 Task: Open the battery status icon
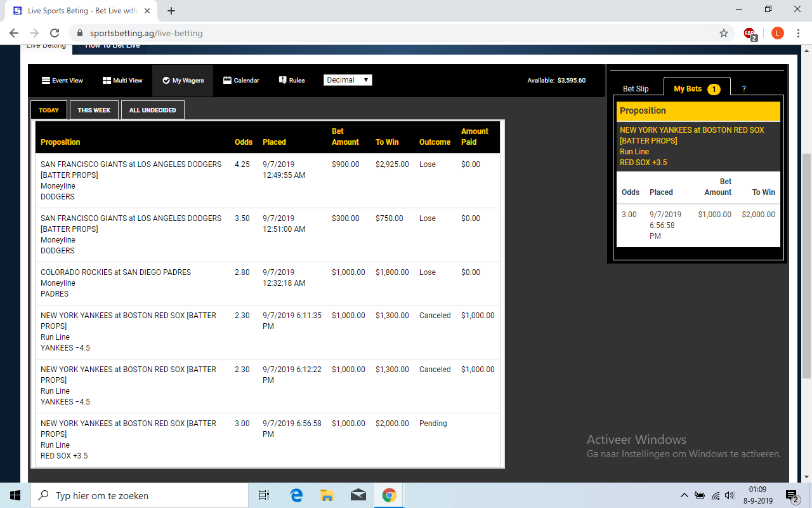pyautogui.click(x=700, y=495)
